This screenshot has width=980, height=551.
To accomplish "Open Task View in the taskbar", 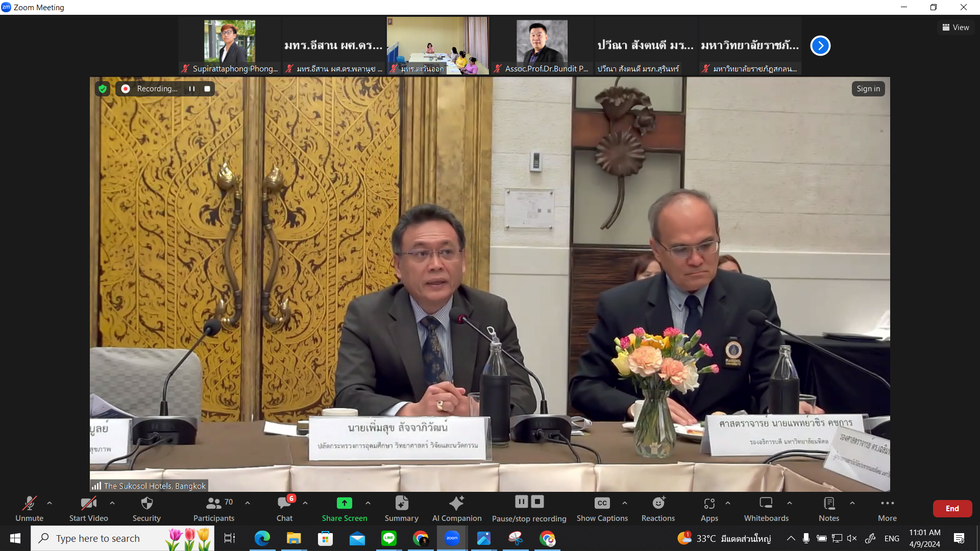I will click(230, 538).
